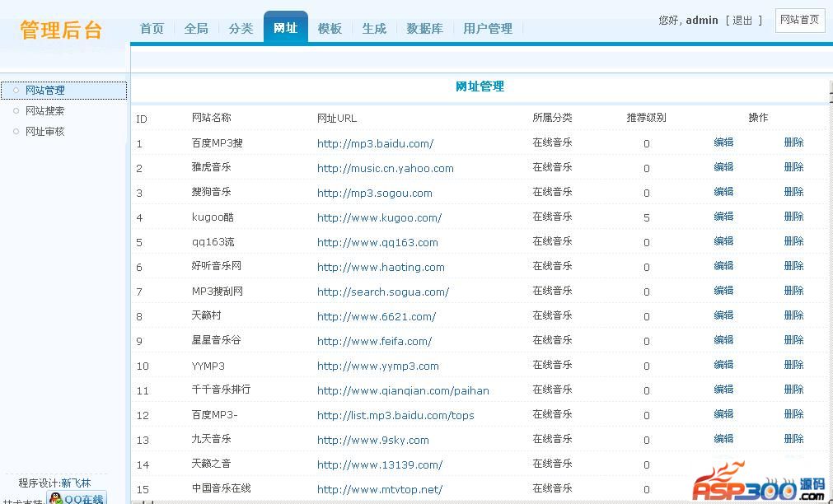Open the http://mp3.baidu.com/ URL link
The width and height of the screenshot is (833, 504).
[x=375, y=144]
